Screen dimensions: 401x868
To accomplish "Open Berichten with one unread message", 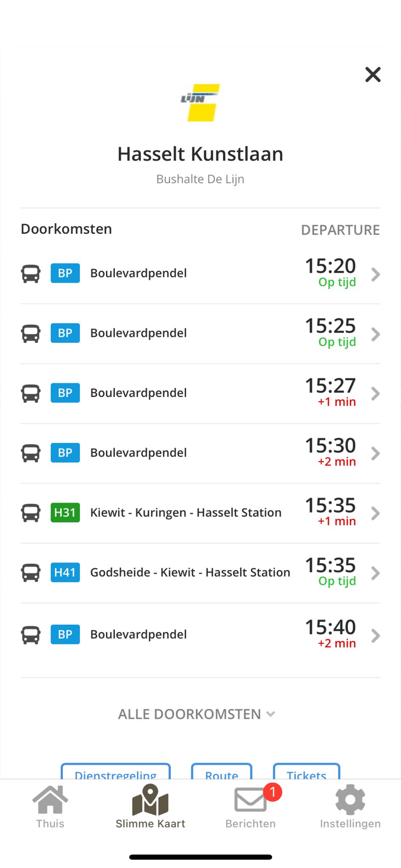I will click(251, 807).
